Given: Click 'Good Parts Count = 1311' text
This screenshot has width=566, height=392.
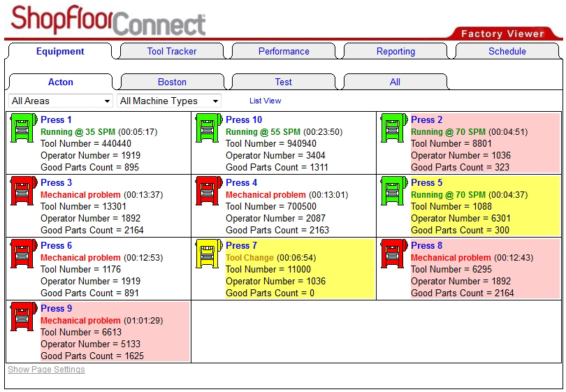Looking at the screenshot, I should point(277,167).
